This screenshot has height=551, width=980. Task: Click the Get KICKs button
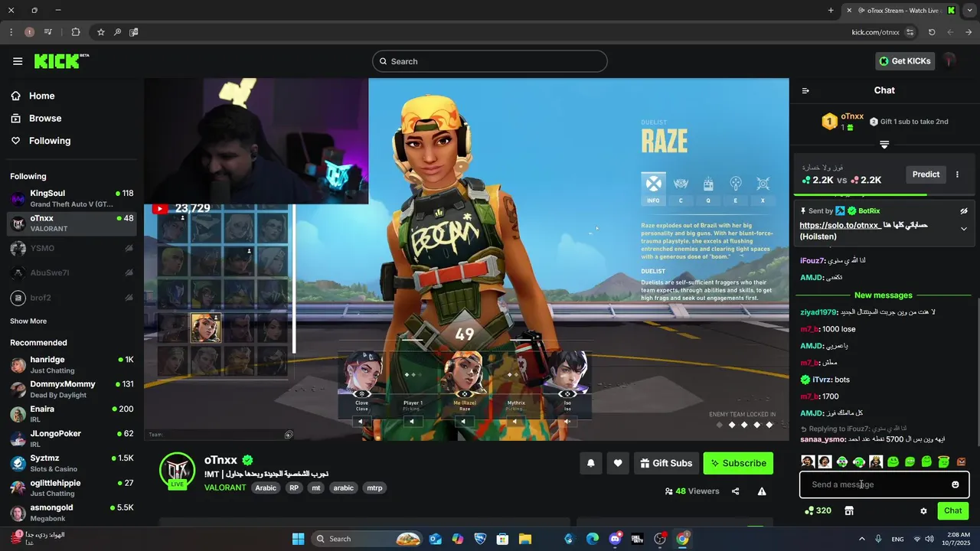tap(905, 61)
